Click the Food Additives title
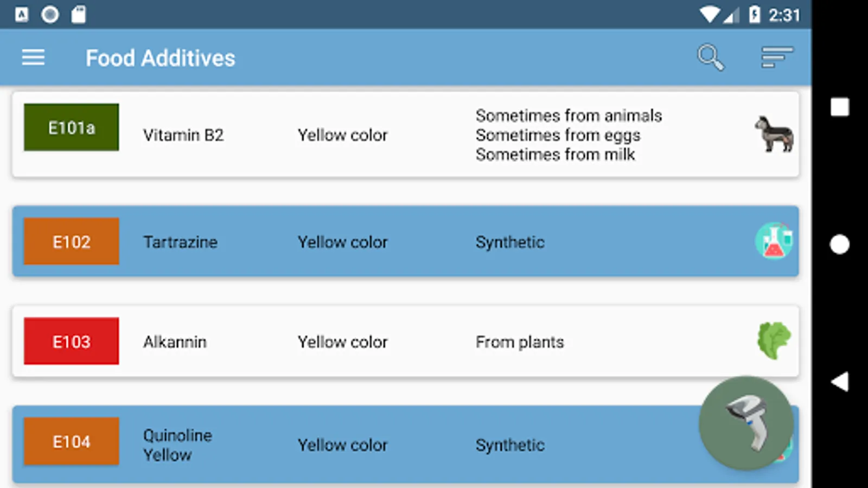This screenshot has width=868, height=488. 161,58
